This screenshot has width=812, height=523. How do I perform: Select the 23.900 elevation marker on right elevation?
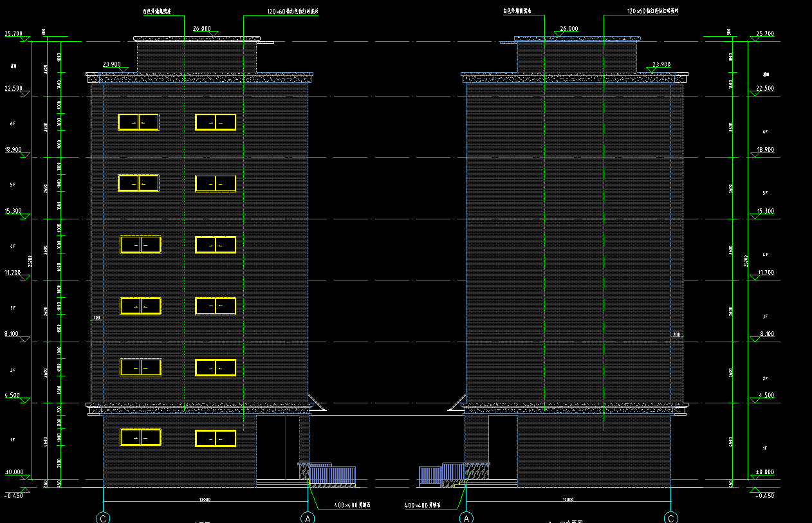pos(661,64)
